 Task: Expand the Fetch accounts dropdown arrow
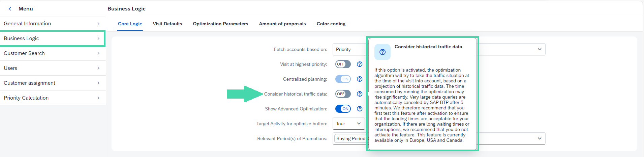point(540,49)
